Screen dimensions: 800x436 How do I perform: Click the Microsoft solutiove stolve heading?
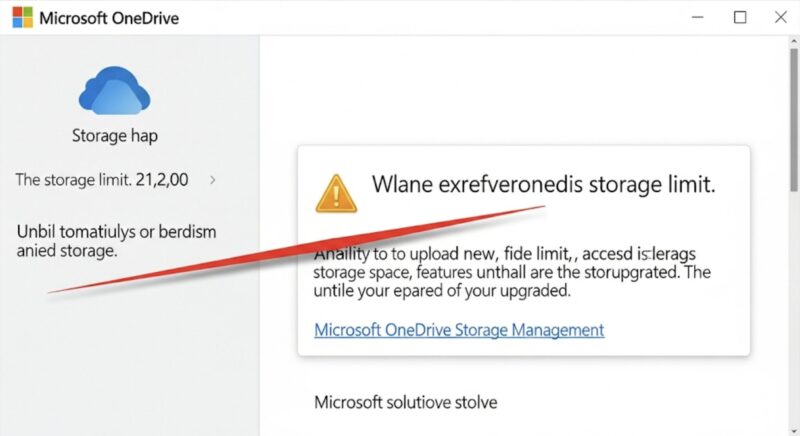406,402
